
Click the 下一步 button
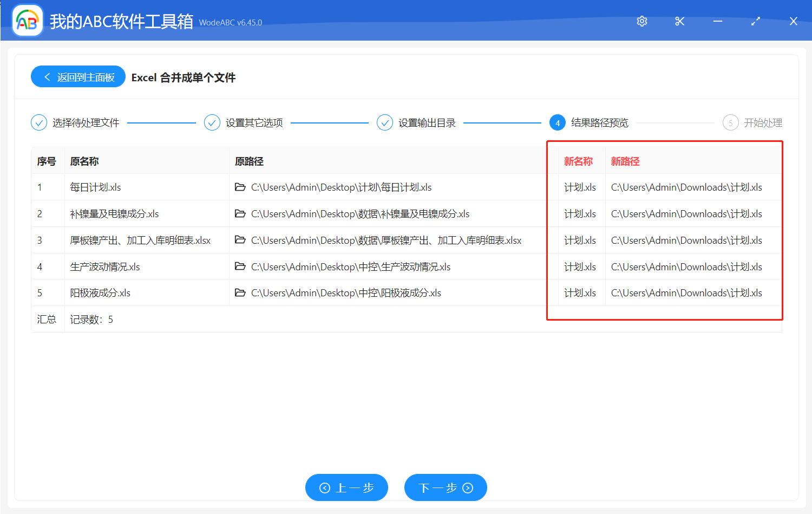coord(445,487)
